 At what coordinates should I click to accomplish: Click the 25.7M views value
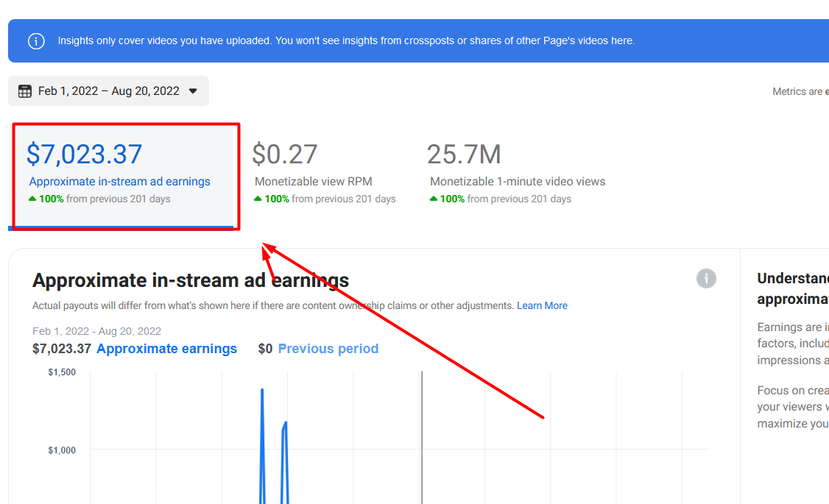tap(464, 155)
